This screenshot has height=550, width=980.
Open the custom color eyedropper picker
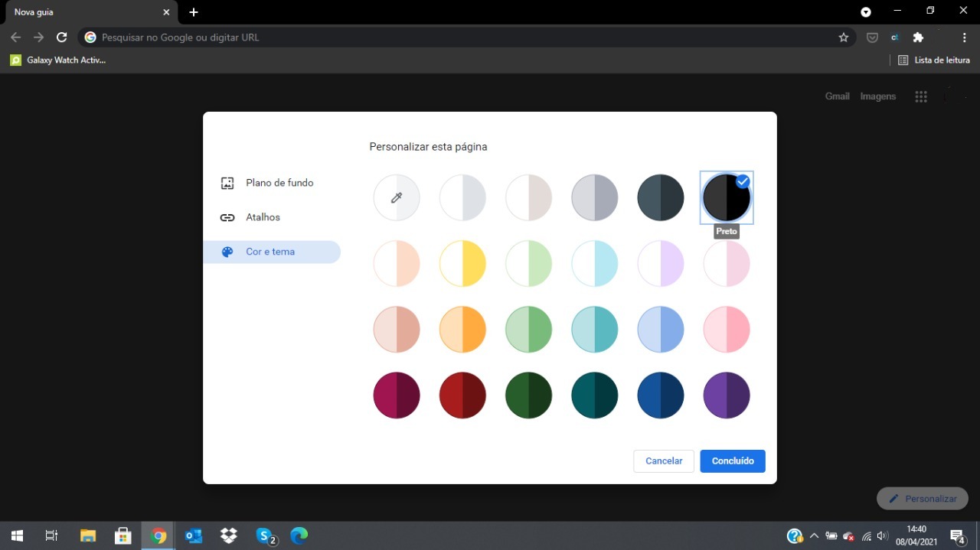point(397,197)
